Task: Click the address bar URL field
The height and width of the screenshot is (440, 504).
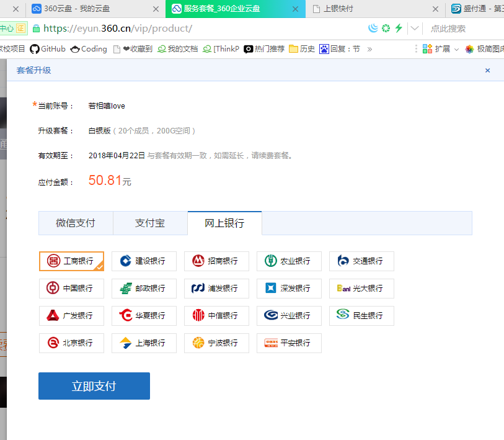Action: point(118,29)
